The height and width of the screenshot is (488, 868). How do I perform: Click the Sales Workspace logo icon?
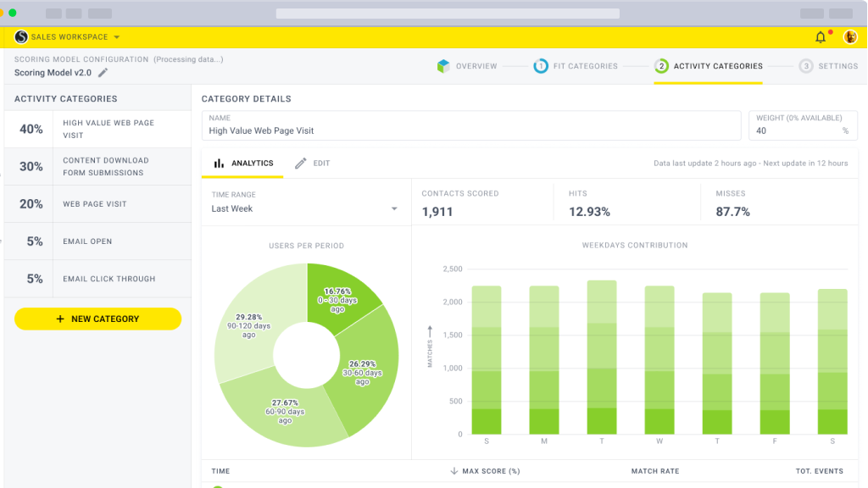(x=21, y=37)
